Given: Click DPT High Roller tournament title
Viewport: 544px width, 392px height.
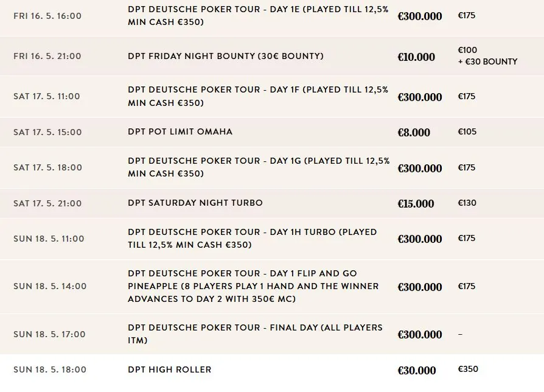Looking at the screenshot, I should [x=170, y=369].
